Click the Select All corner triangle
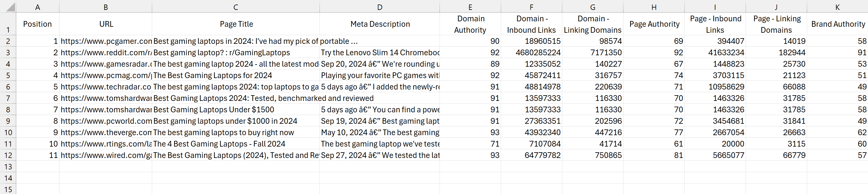This screenshot has height=194, width=868. point(11,7)
